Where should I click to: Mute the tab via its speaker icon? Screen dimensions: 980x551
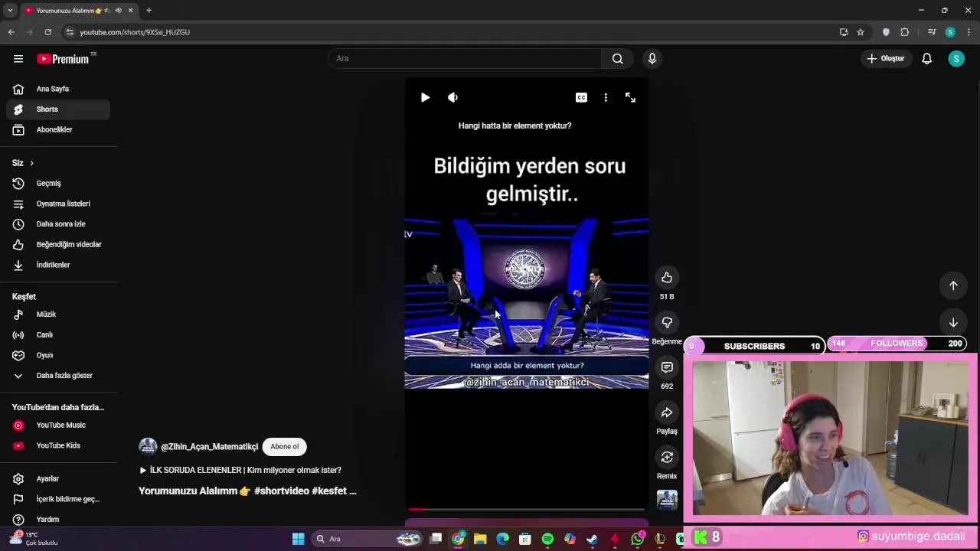pos(118,11)
